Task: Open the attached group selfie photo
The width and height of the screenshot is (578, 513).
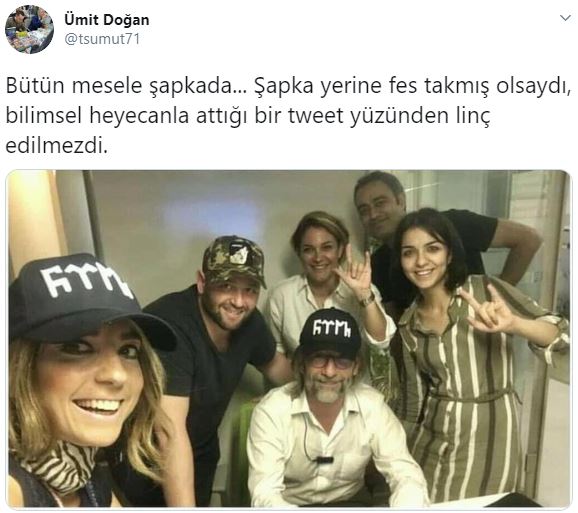Action: coord(288,339)
